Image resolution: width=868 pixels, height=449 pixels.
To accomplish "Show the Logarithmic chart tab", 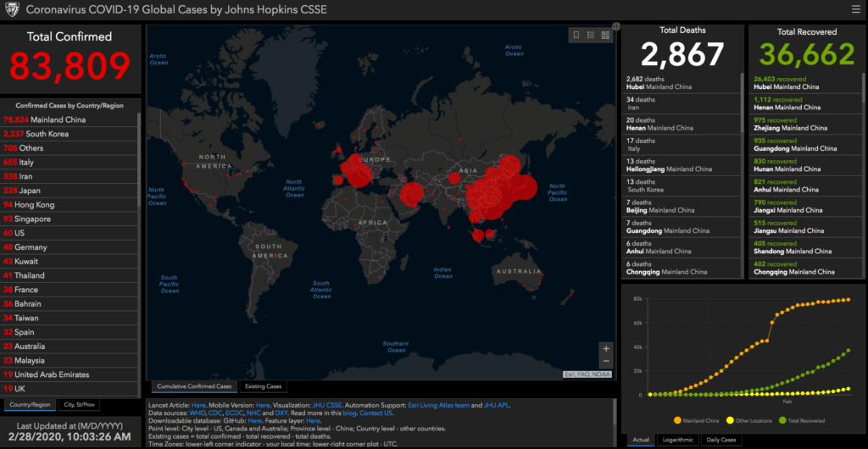I will (x=677, y=441).
